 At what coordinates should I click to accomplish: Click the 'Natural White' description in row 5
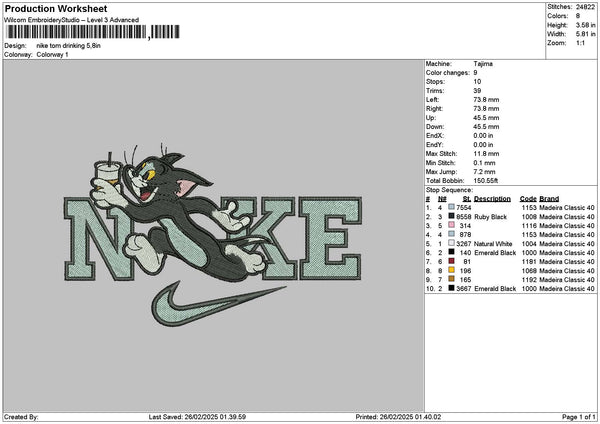tap(493, 243)
